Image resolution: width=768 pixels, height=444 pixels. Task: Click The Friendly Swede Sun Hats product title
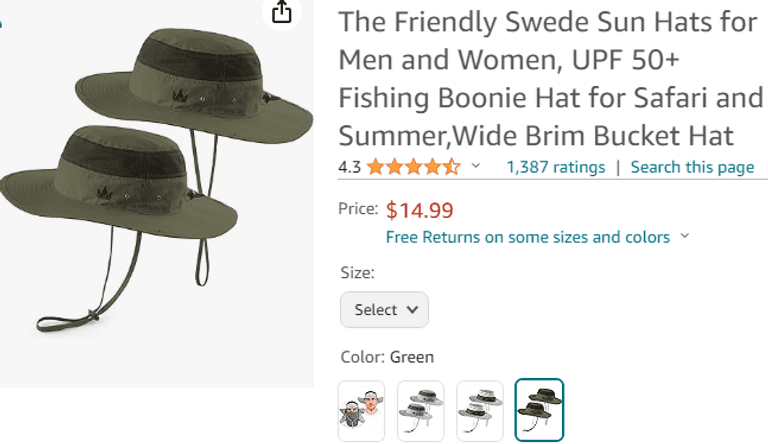(550, 78)
